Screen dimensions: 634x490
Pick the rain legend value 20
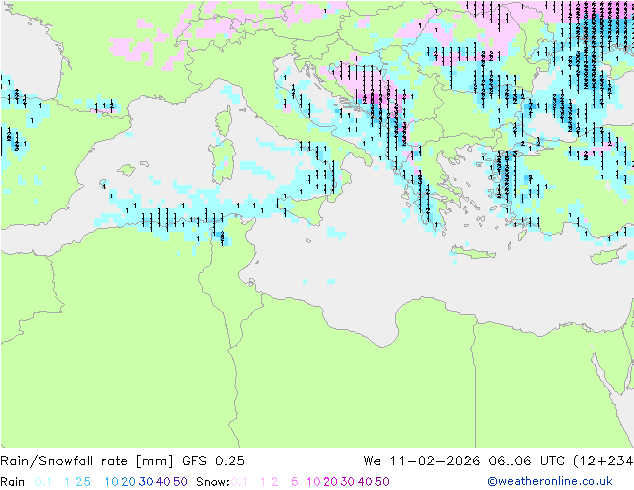[x=128, y=482]
